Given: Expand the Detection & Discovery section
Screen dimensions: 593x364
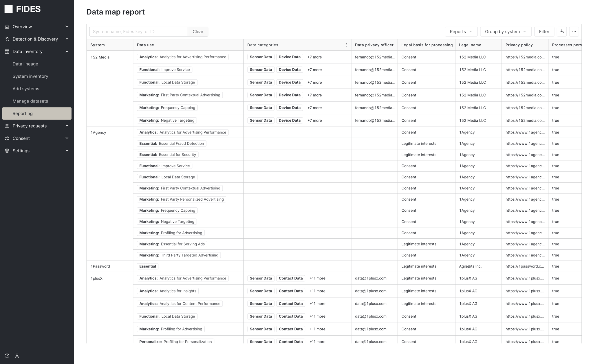Looking at the screenshot, I should coord(67,39).
